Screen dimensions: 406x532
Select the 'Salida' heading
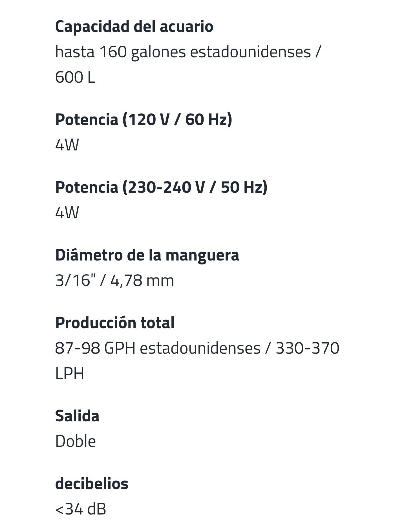77,416
